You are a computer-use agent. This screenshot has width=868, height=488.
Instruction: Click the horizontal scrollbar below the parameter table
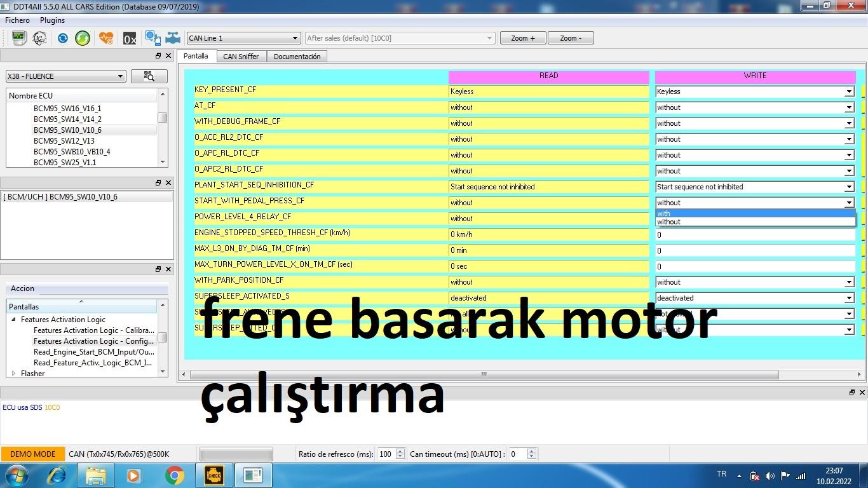pyautogui.click(x=483, y=374)
